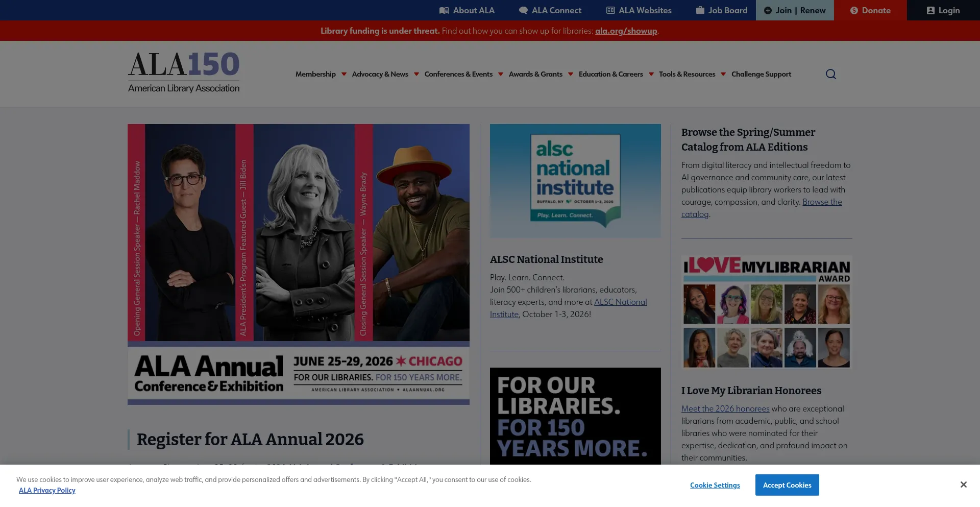This screenshot has height=507, width=980.
Task: Click the Donate button
Action: 870,10
